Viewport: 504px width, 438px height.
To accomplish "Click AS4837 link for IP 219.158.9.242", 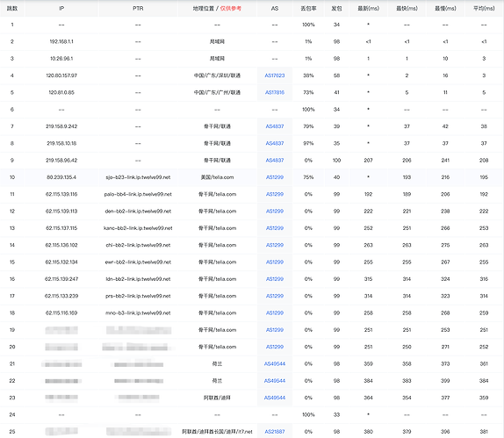I will click(x=275, y=126).
